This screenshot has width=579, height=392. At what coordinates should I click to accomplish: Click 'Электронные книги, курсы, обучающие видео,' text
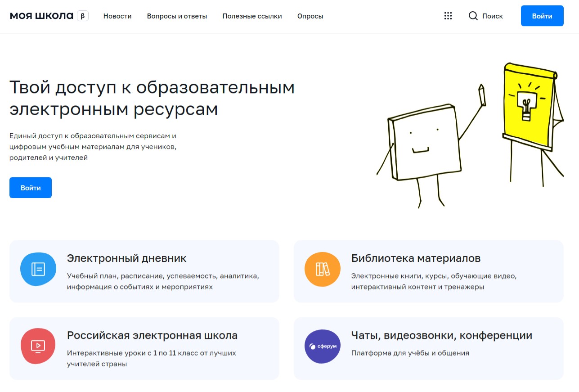(x=434, y=276)
